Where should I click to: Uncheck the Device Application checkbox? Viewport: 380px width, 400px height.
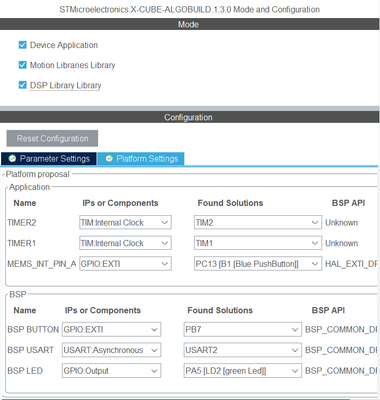(22, 45)
